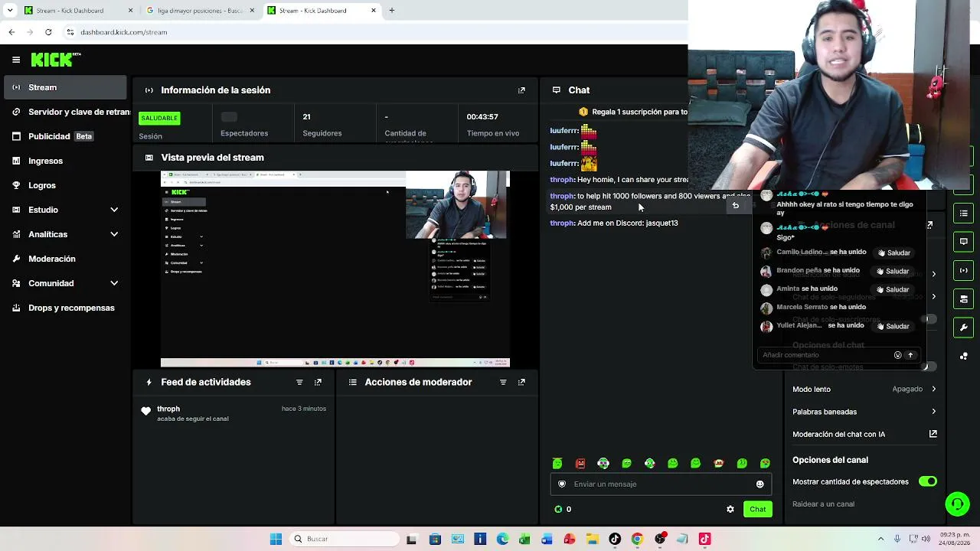Pop out the Feed de actividades panel

318,382
